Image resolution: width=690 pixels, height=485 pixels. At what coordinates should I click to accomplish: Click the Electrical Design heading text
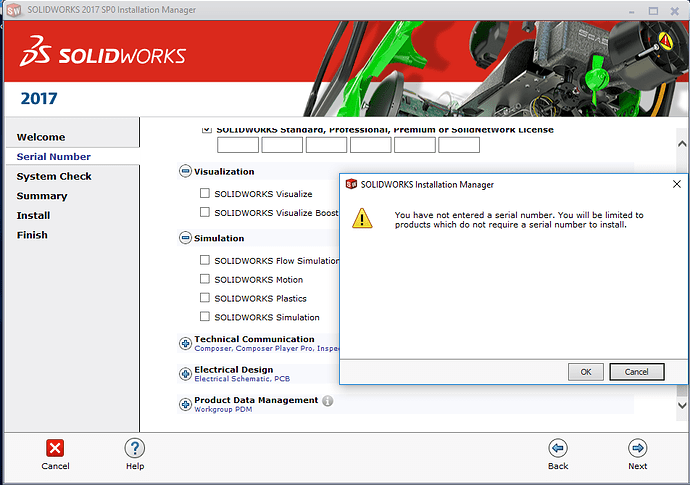(x=234, y=370)
